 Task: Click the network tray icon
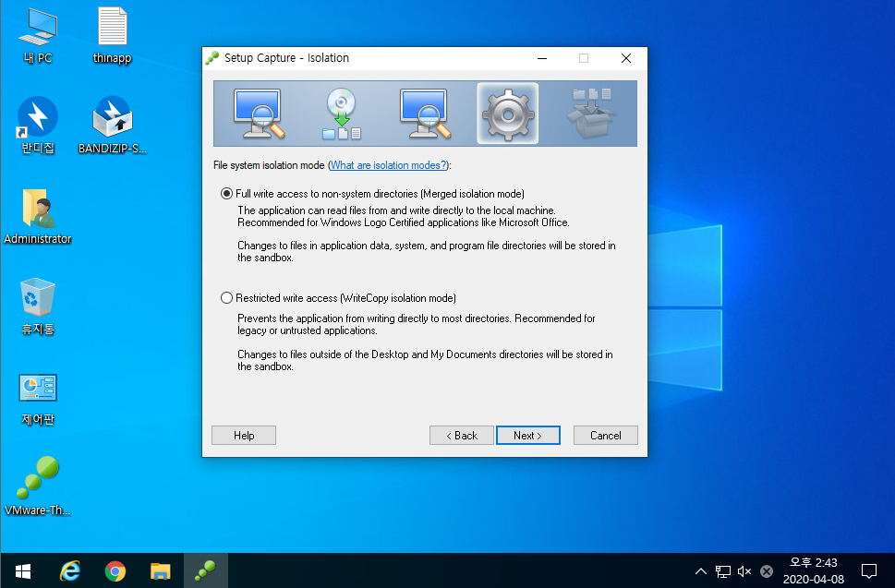[x=723, y=570]
